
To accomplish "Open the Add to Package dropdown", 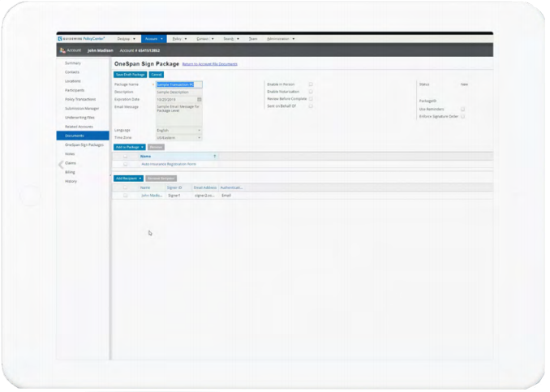I will coord(129,147).
